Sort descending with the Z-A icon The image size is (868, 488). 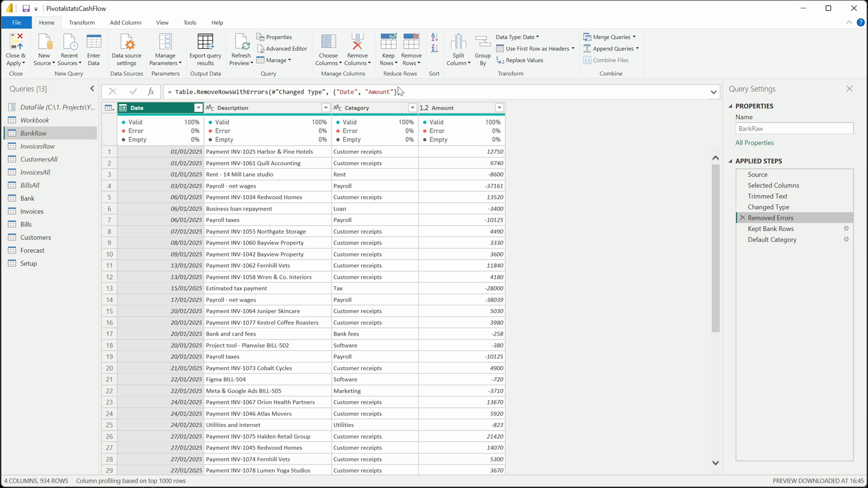tap(435, 49)
